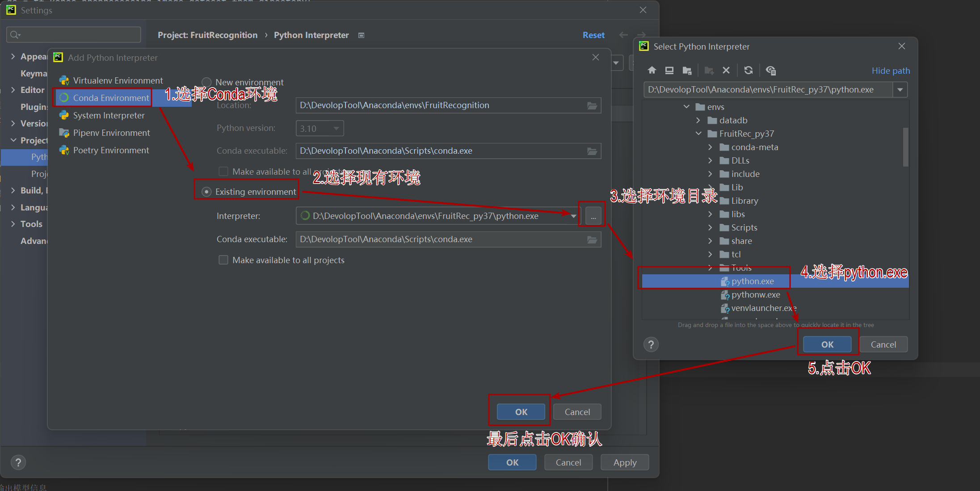Select the Existing environment radio button
Viewport: 980px width, 491px height.
(206, 192)
